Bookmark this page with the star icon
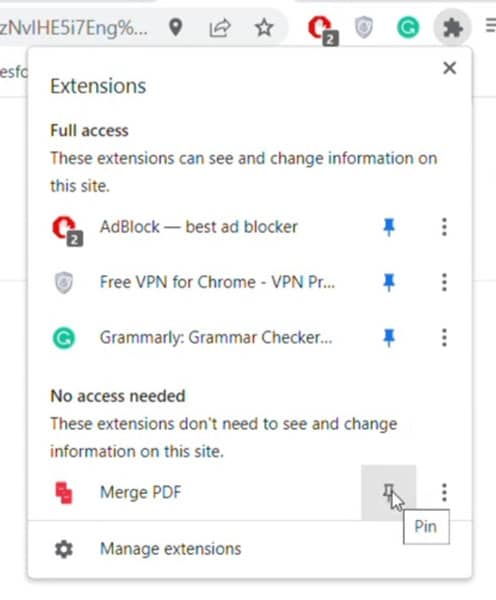The height and width of the screenshot is (600, 496). (x=264, y=28)
